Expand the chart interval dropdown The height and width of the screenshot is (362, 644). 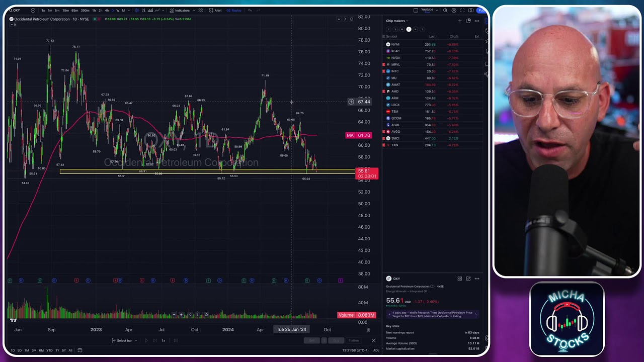coord(129,10)
